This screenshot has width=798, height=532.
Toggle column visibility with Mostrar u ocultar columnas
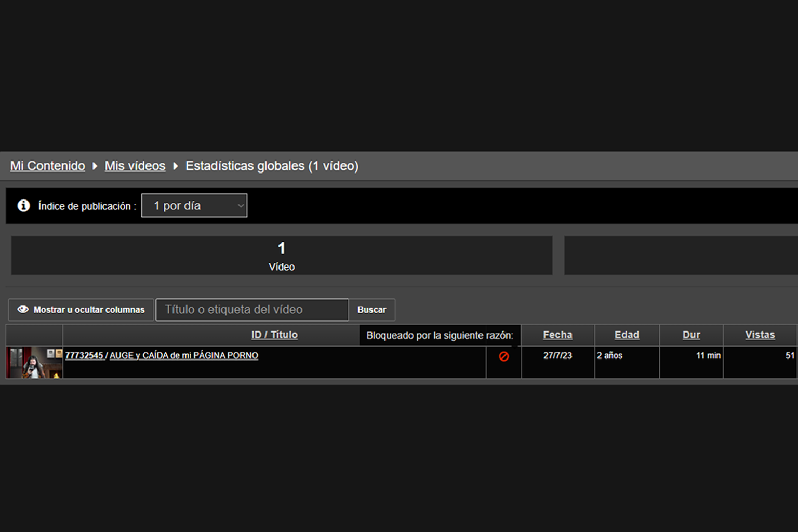tap(81, 310)
